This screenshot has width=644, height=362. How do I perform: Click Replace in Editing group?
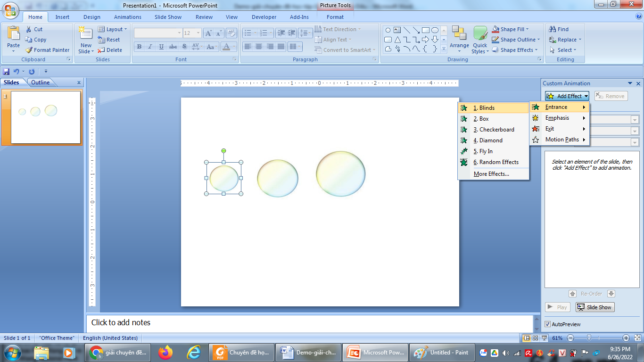pos(565,40)
